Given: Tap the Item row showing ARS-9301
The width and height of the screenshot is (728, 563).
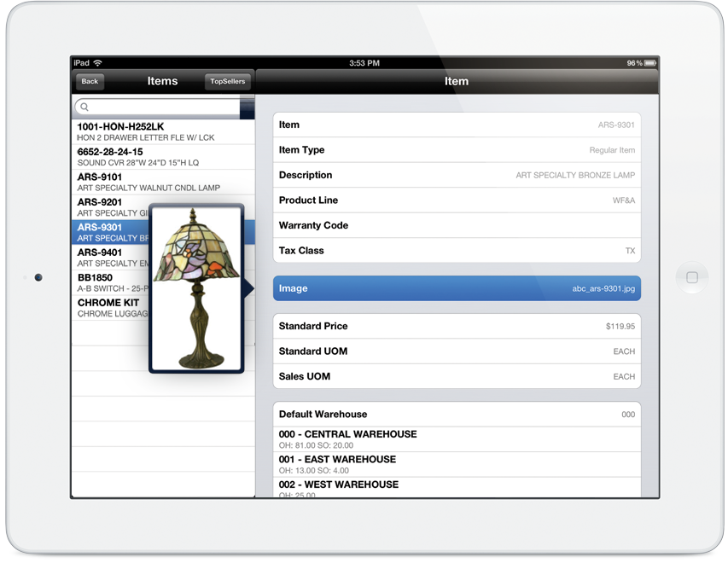Looking at the screenshot, I should point(457,125).
